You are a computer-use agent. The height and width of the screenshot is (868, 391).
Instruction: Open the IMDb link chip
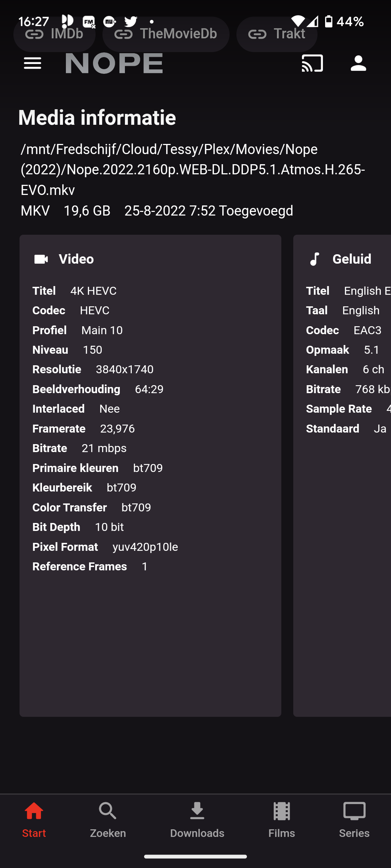tap(54, 34)
